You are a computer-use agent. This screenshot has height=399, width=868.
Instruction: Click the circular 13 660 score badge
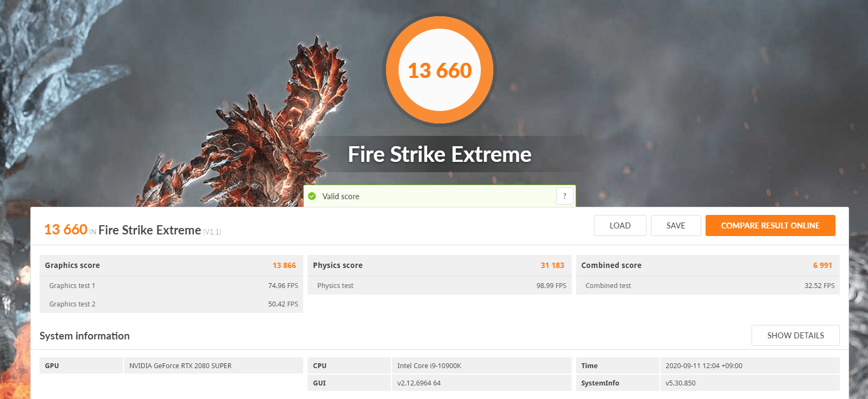(440, 70)
